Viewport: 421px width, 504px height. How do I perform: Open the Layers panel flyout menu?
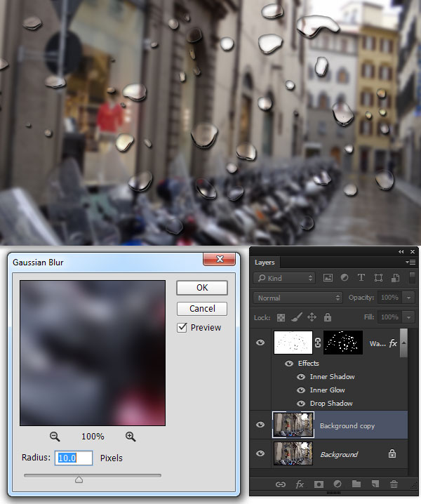[x=410, y=263]
